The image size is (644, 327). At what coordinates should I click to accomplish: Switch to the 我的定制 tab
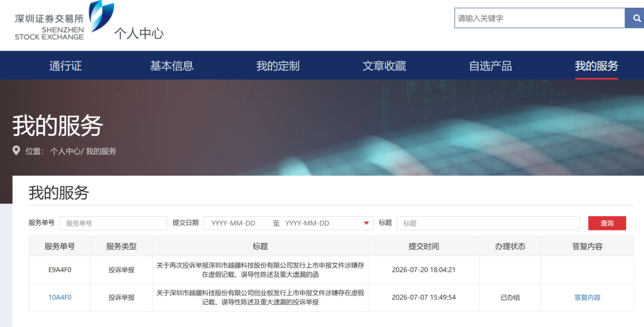pyautogui.click(x=278, y=66)
